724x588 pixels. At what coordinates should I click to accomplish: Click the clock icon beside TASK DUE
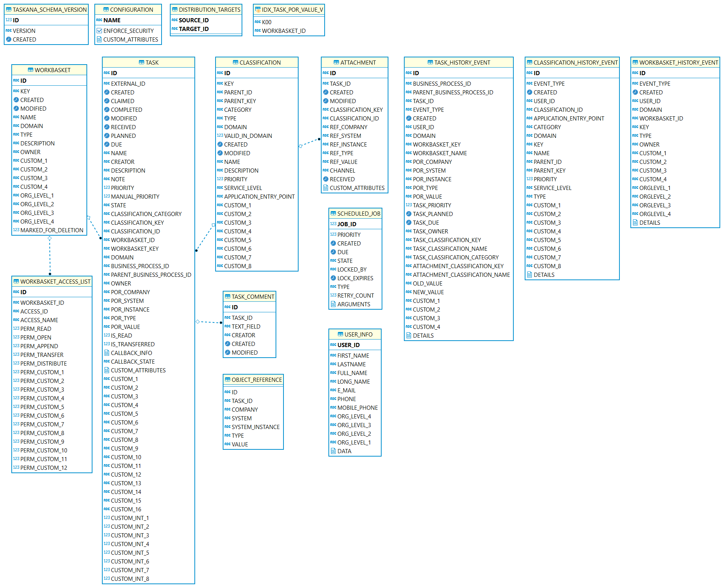[107, 144]
